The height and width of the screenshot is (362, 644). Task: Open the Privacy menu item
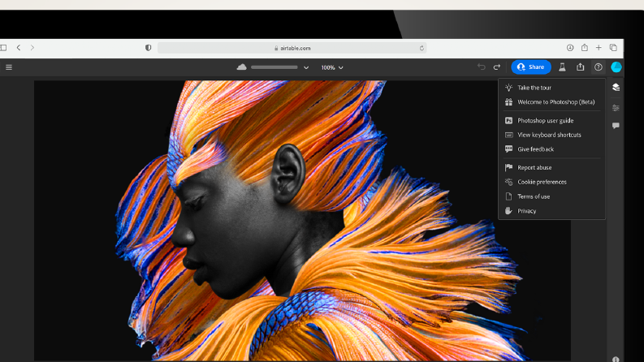tap(551, 210)
